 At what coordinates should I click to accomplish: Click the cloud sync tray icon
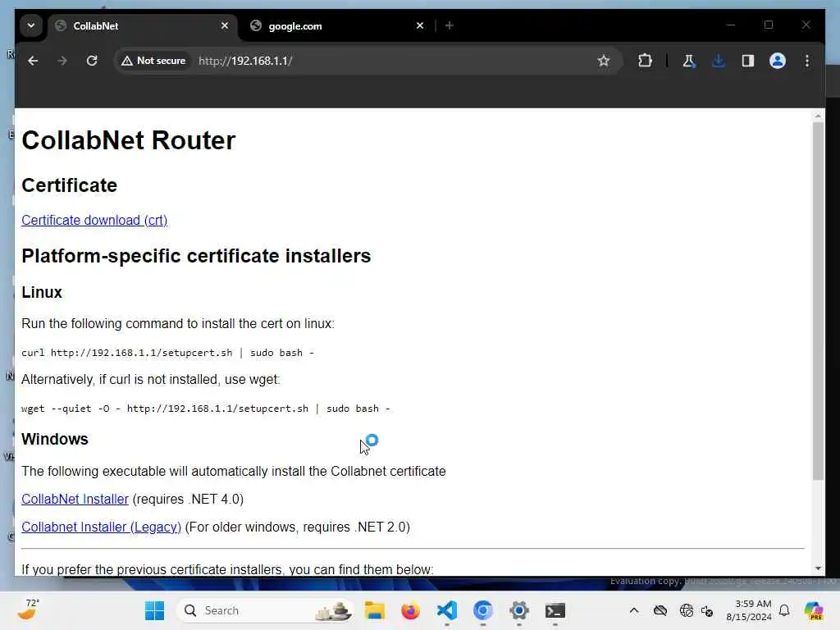(660, 610)
